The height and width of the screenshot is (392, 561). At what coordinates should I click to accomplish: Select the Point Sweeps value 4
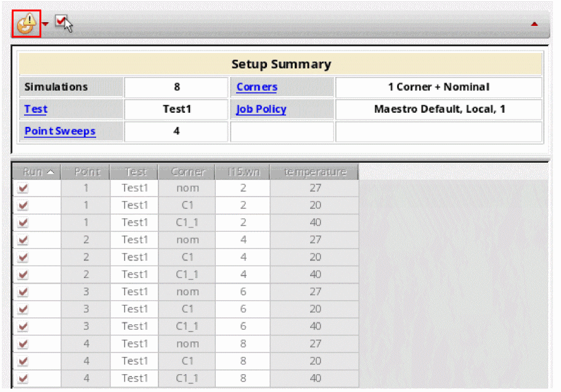(177, 131)
